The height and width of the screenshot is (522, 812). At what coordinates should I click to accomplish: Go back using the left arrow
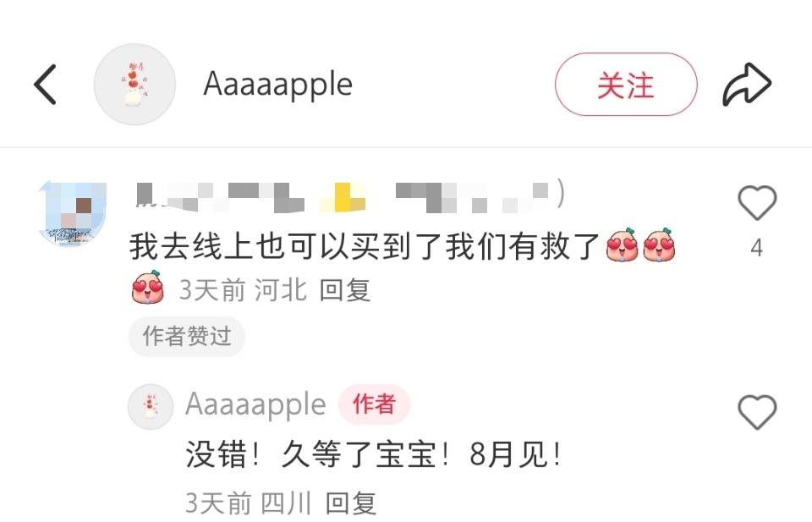45,85
